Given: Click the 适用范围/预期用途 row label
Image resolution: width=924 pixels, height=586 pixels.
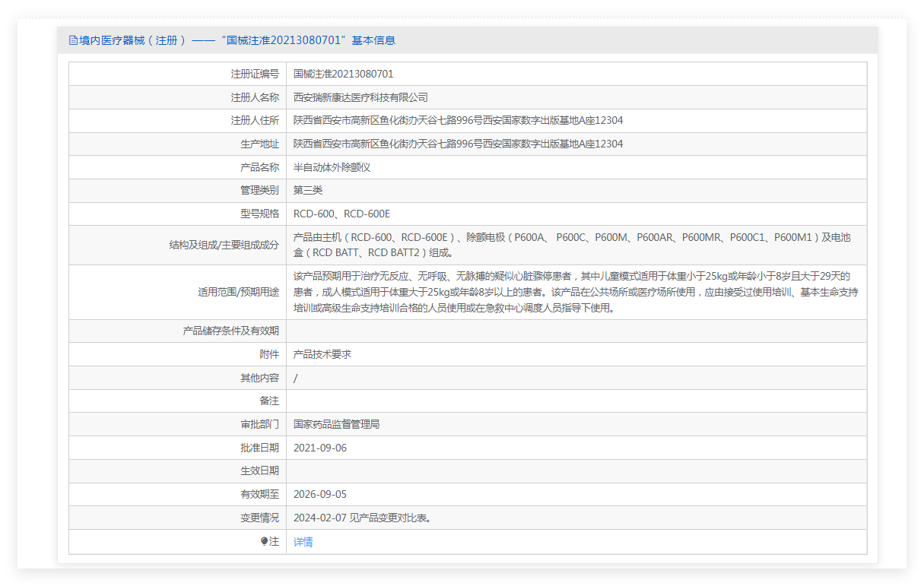Looking at the screenshot, I should tap(238, 292).
